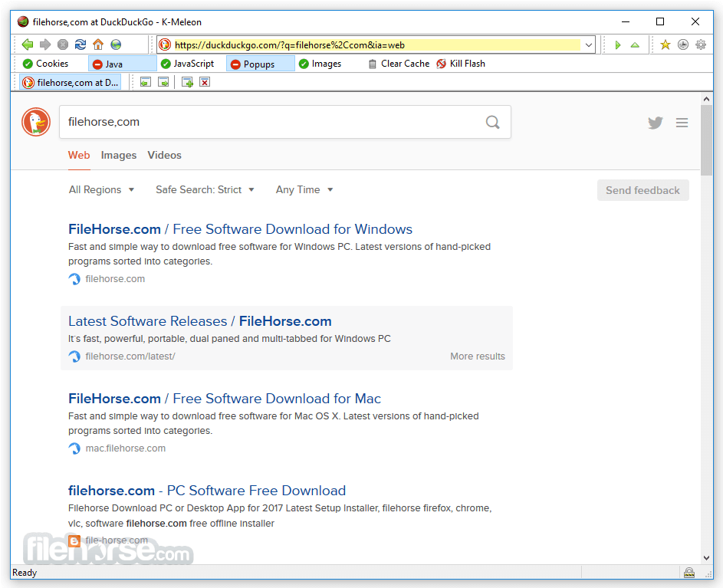723x588 pixels.
Task: Toggle Images loading
Action: click(x=320, y=64)
